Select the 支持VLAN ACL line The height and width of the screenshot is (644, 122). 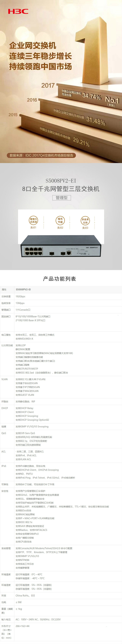(23, 459)
